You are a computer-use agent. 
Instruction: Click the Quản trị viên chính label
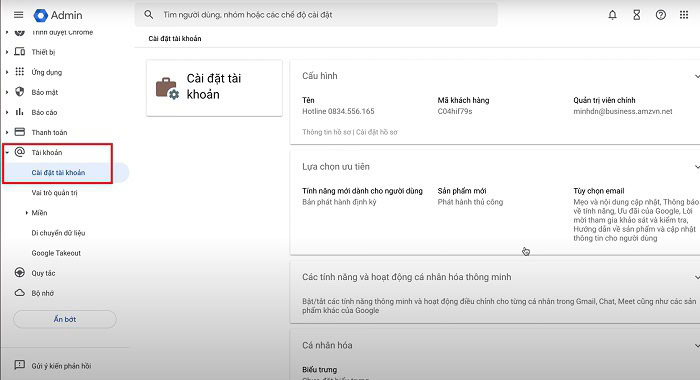tap(604, 100)
